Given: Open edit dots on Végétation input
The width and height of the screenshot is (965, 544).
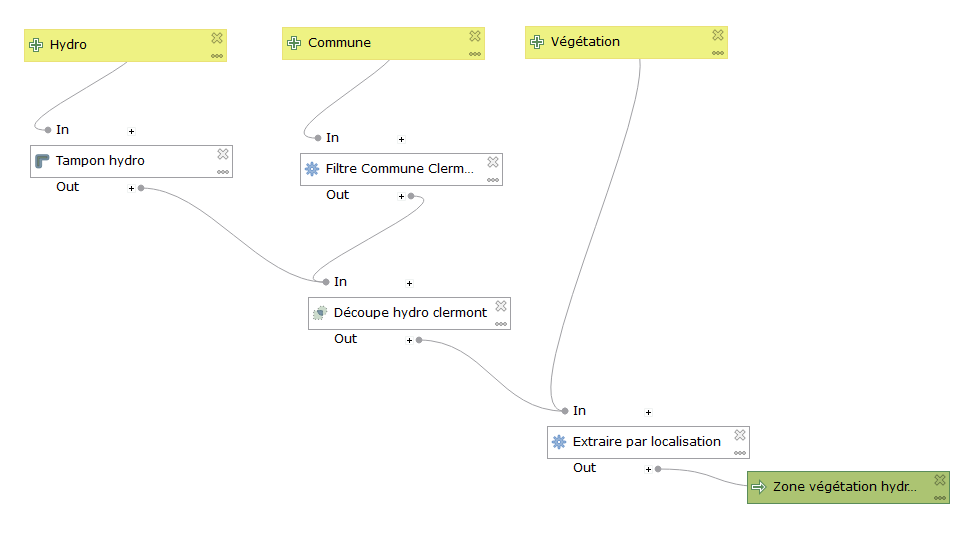Looking at the screenshot, I should pyautogui.click(x=718, y=54).
